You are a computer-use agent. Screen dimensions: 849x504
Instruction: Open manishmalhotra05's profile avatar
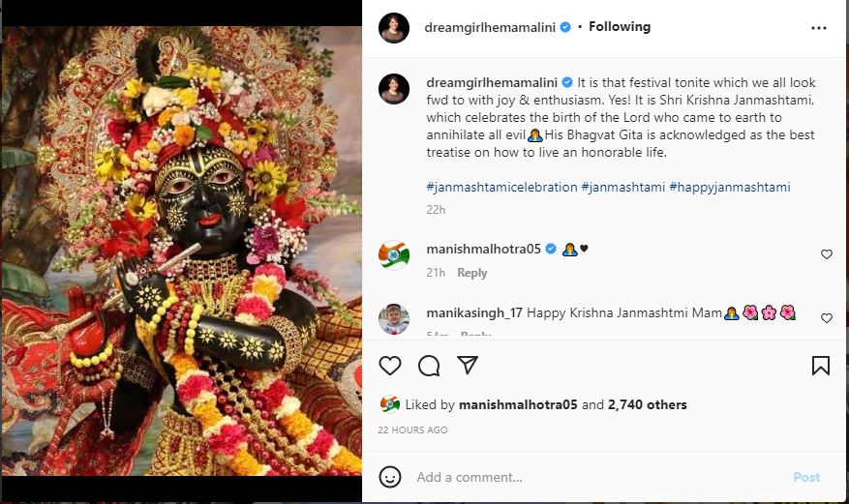coord(394,254)
